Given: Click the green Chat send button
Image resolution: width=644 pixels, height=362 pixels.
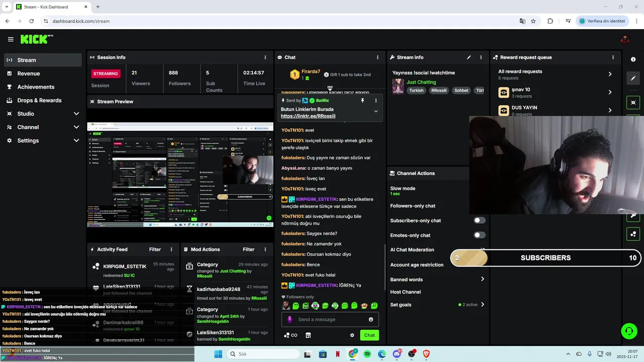Looking at the screenshot, I should point(370,335).
